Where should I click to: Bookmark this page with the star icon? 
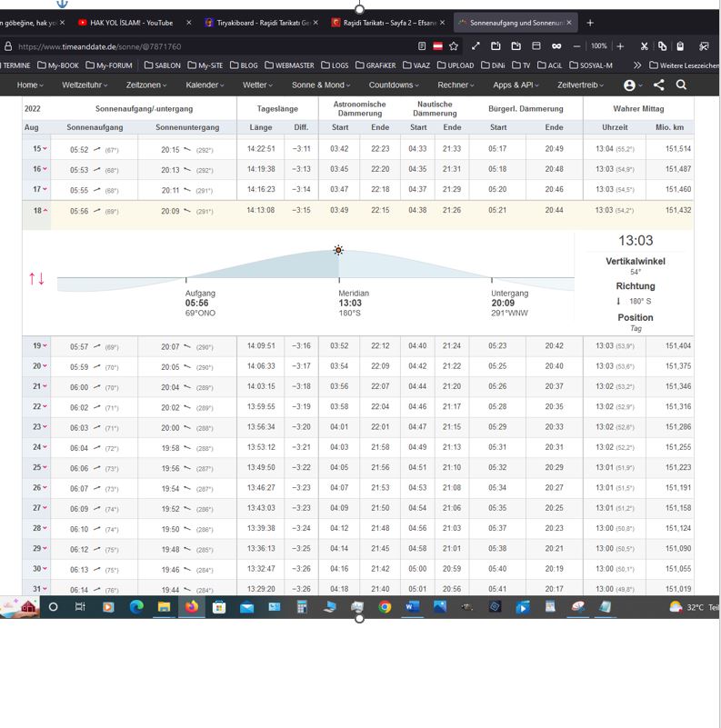(453, 46)
